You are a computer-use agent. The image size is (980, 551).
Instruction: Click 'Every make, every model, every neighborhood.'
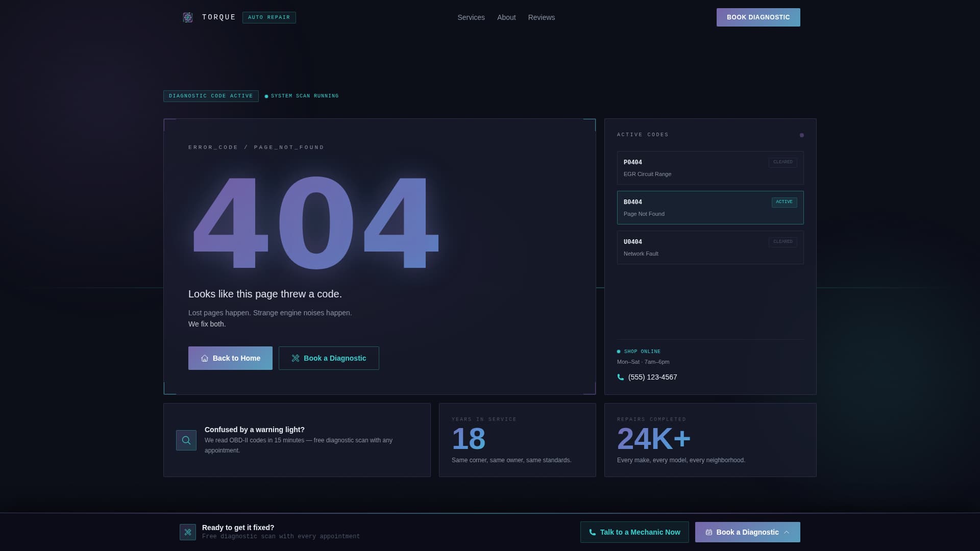pyautogui.click(x=681, y=460)
